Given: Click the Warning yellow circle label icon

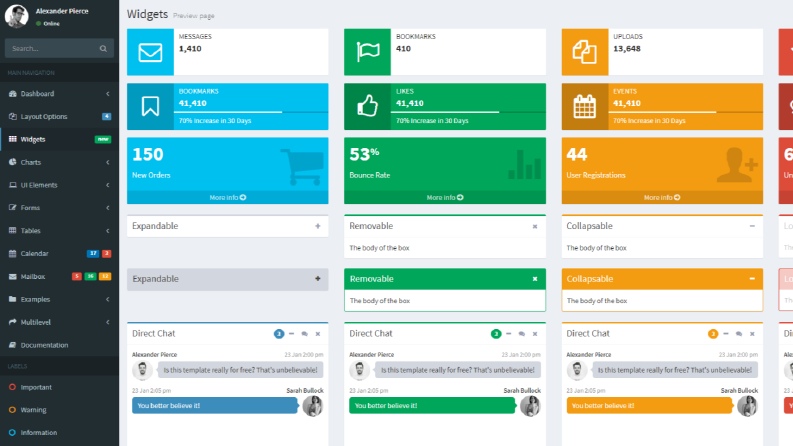Looking at the screenshot, I should (12, 410).
